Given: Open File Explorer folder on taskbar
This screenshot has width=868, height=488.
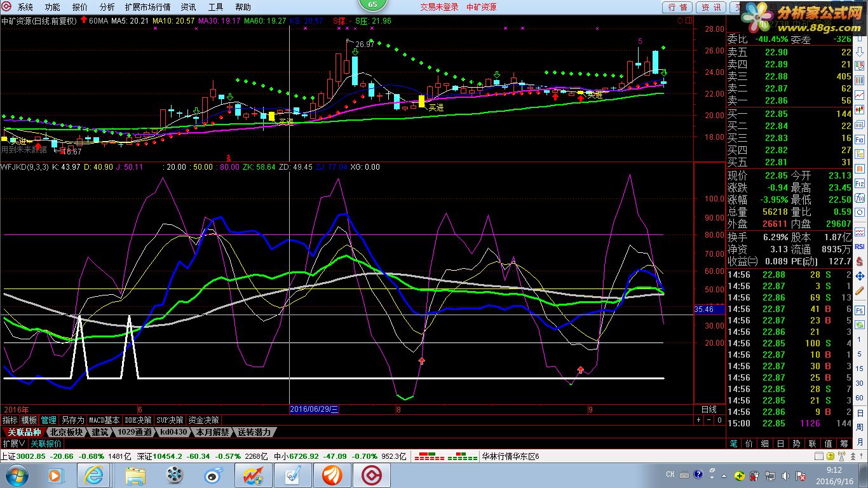Looking at the screenshot, I should click(136, 475).
